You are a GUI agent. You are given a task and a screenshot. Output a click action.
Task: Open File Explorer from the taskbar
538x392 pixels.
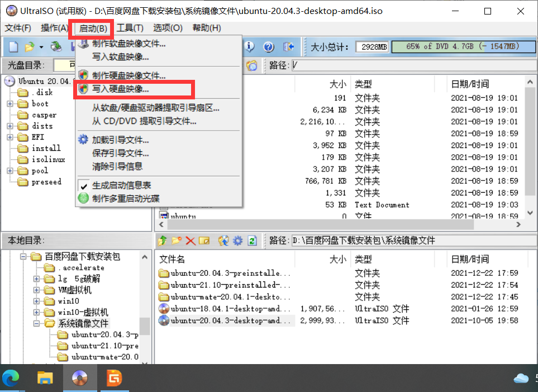45,378
